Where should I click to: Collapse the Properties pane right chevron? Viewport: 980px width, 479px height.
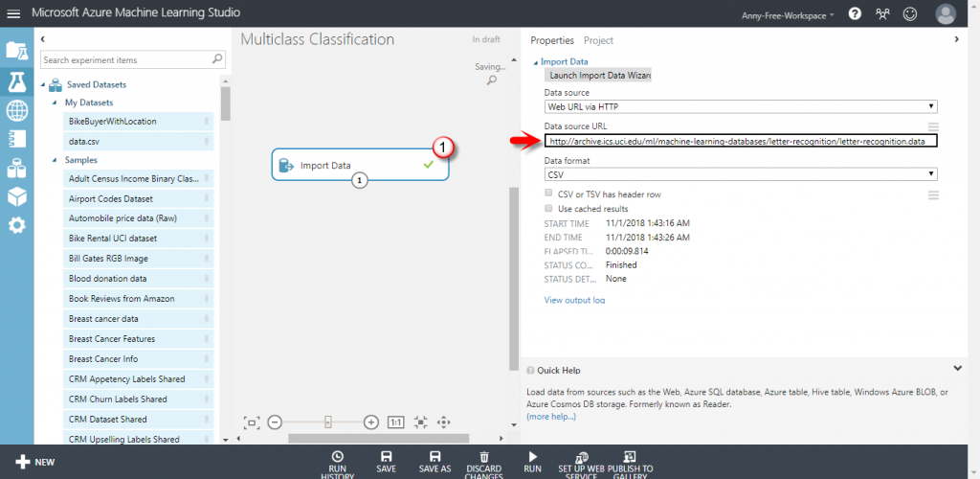pos(956,39)
